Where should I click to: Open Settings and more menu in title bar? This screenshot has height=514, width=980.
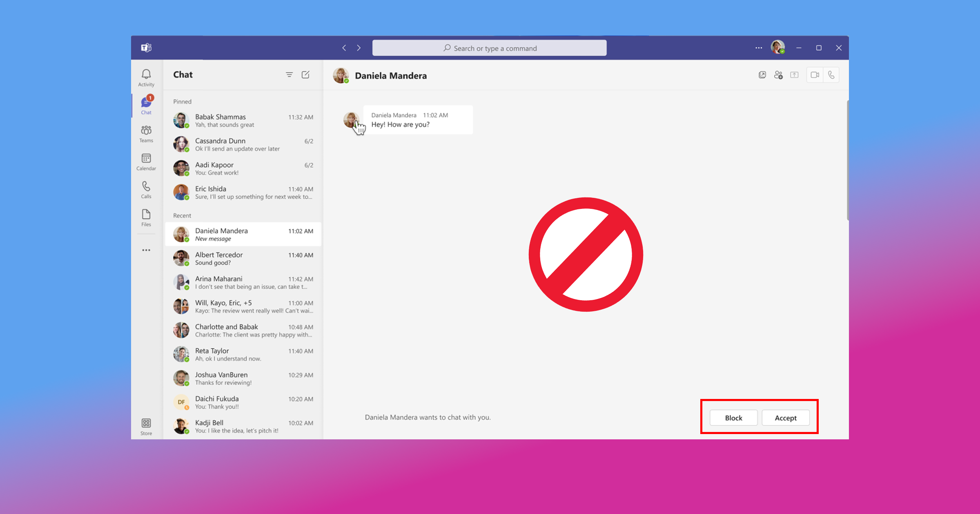point(759,48)
